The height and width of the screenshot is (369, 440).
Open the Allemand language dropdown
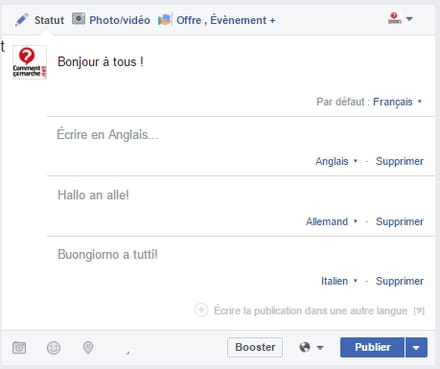[332, 222]
